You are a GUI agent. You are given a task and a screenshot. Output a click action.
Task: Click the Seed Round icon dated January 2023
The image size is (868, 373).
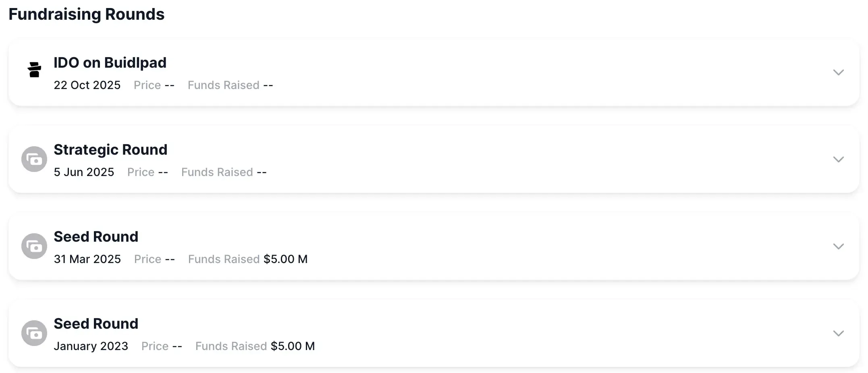pyautogui.click(x=34, y=333)
